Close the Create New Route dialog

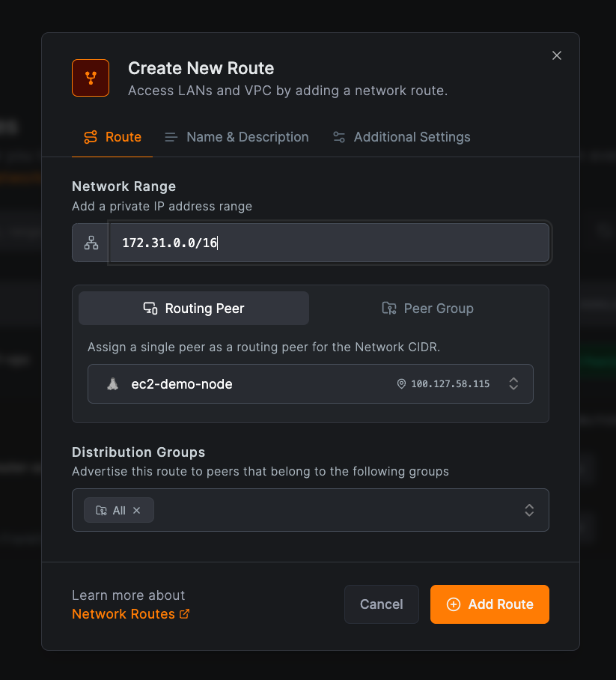556,55
